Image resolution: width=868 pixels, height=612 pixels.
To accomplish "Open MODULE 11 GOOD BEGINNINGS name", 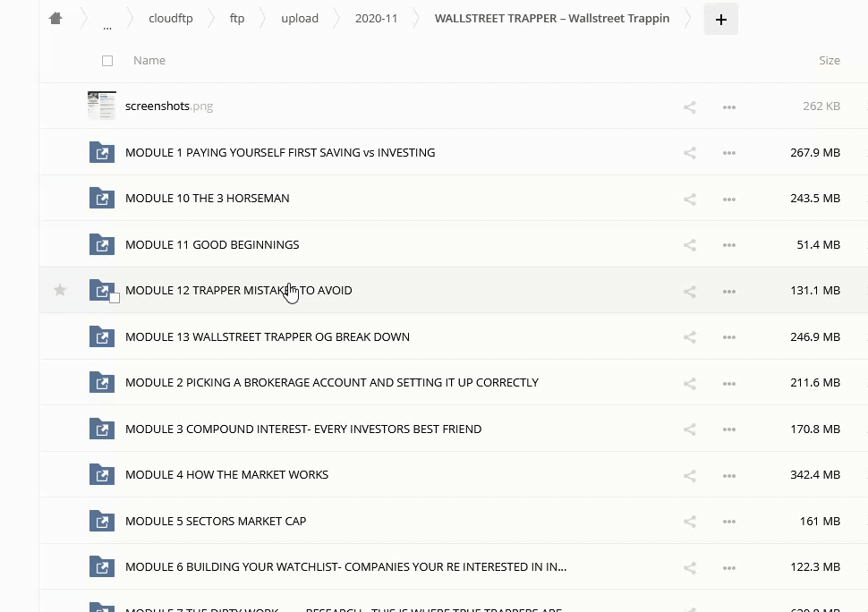I will (x=212, y=244).
